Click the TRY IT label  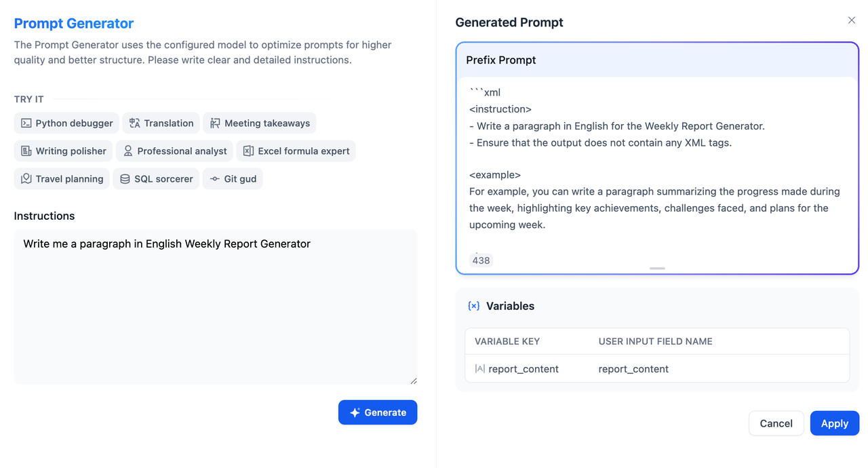(x=29, y=99)
